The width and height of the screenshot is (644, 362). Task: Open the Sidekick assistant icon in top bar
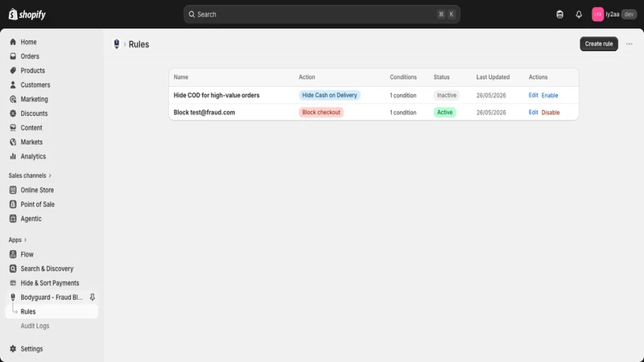coord(559,14)
